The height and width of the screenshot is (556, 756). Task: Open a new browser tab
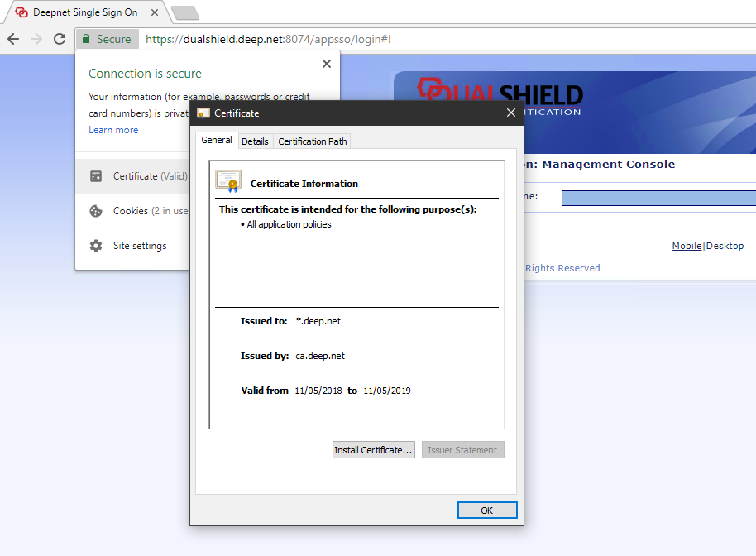(x=185, y=13)
